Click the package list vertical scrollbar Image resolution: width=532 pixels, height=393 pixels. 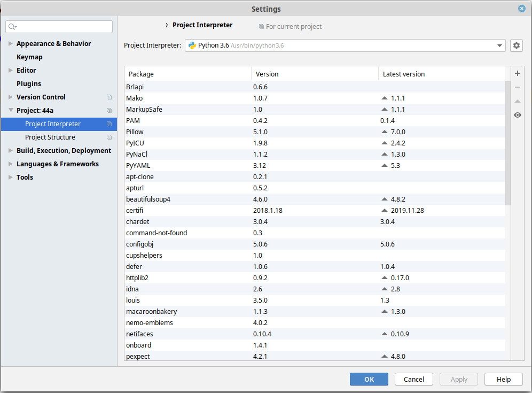point(508,143)
